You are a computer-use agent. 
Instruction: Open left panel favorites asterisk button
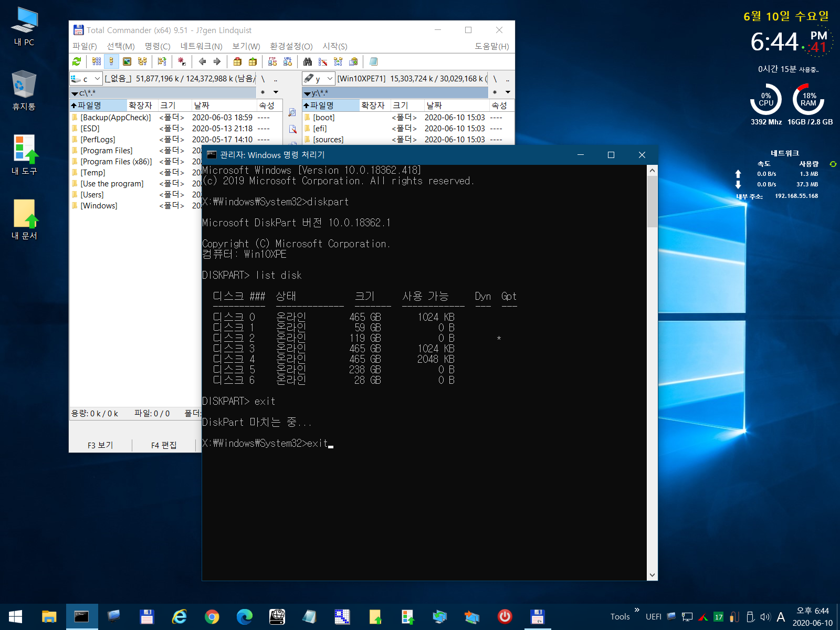[x=262, y=92]
